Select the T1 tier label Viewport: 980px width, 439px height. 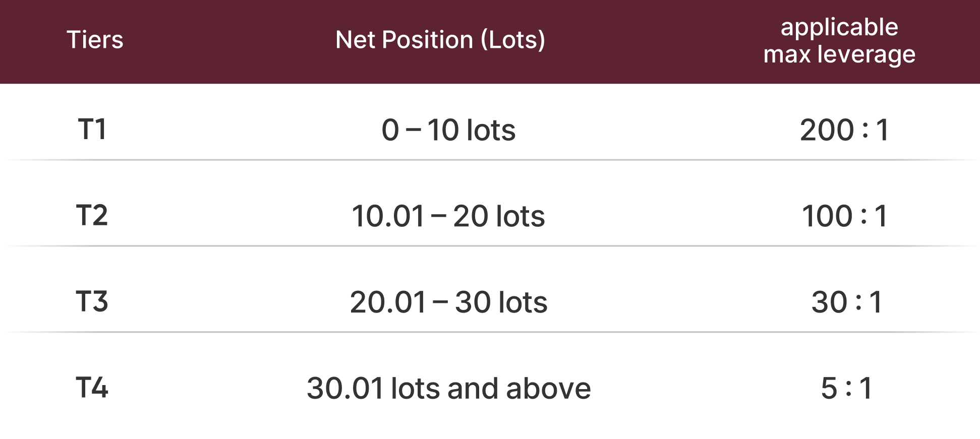pyautogui.click(x=92, y=130)
